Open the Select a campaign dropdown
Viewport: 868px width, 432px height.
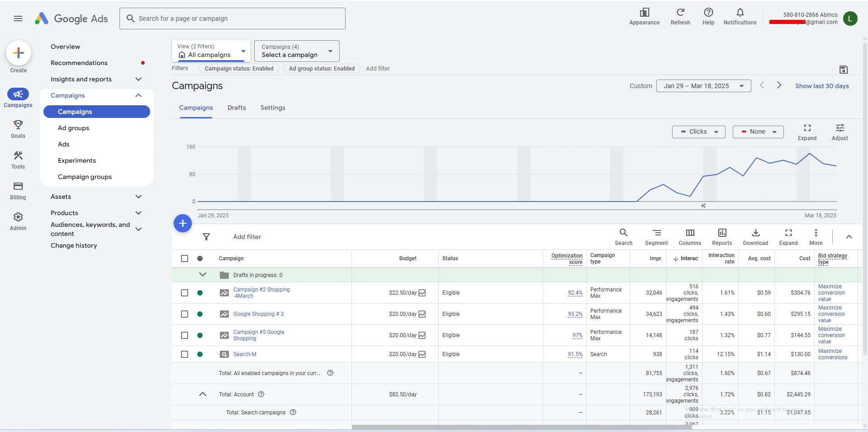[297, 51]
